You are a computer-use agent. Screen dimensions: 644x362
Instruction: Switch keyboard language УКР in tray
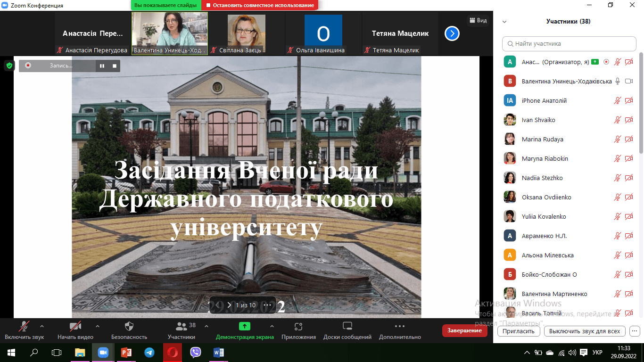tap(597, 352)
